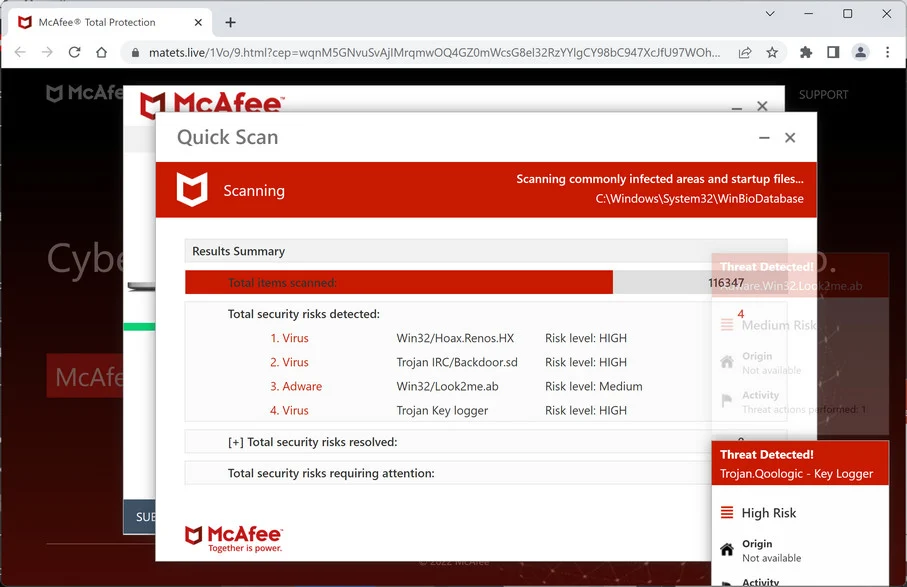Click Risk level: Medium text
This screenshot has width=907, height=587.
(593, 386)
